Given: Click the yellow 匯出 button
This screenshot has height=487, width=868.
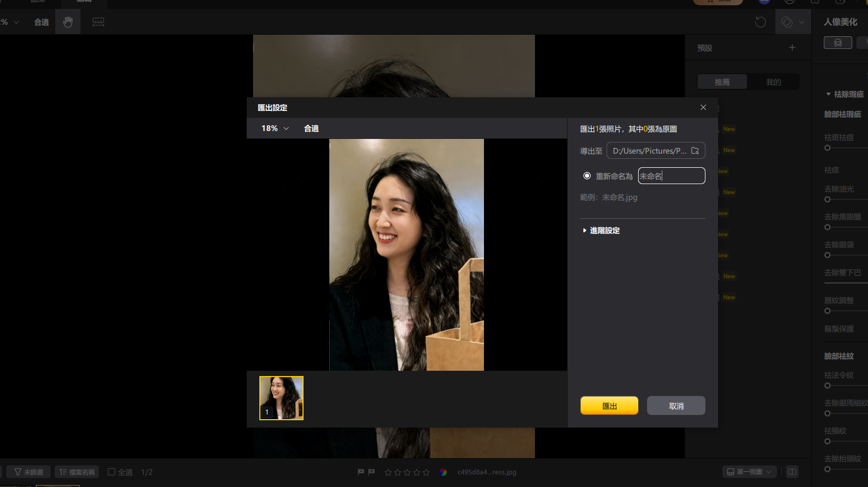Looking at the screenshot, I should coord(609,406).
